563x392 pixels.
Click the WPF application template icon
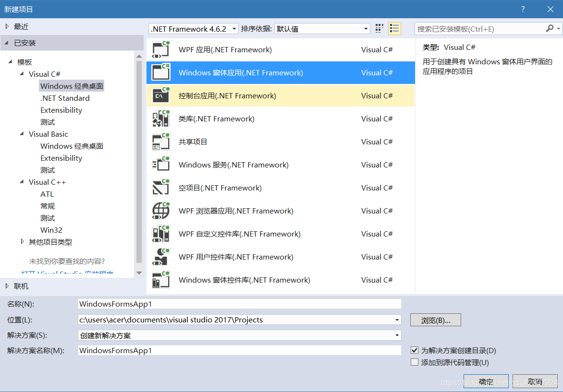tap(160, 49)
